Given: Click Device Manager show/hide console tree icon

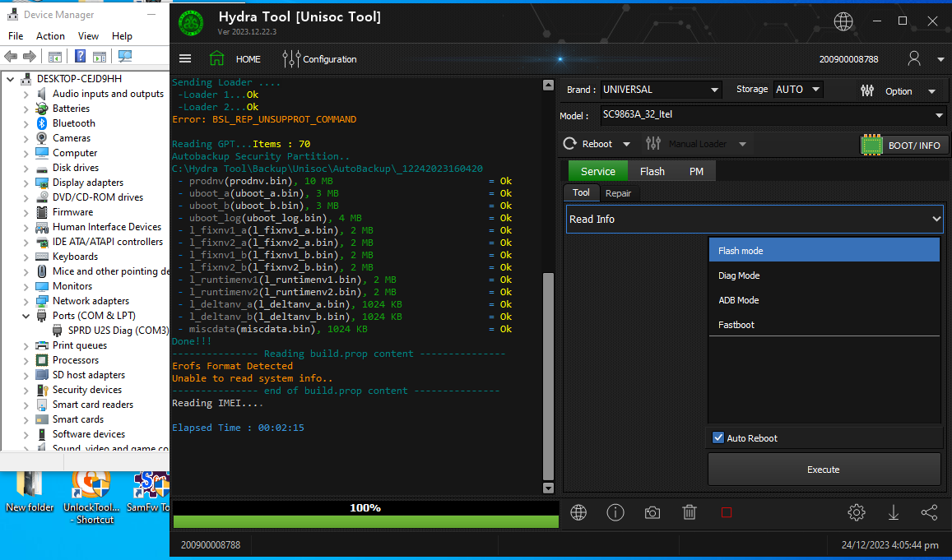Looking at the screenshot, I should pyautogui.click(x=54, y=57).
